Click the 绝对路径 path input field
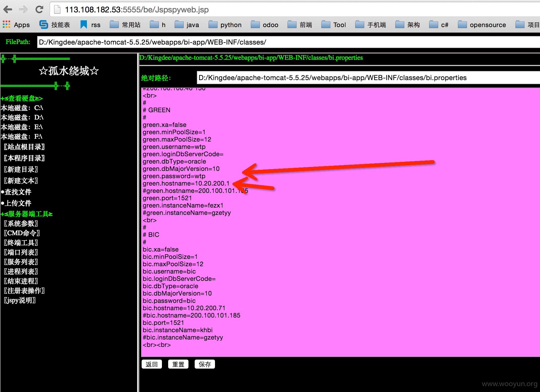 tap(368, 78)
